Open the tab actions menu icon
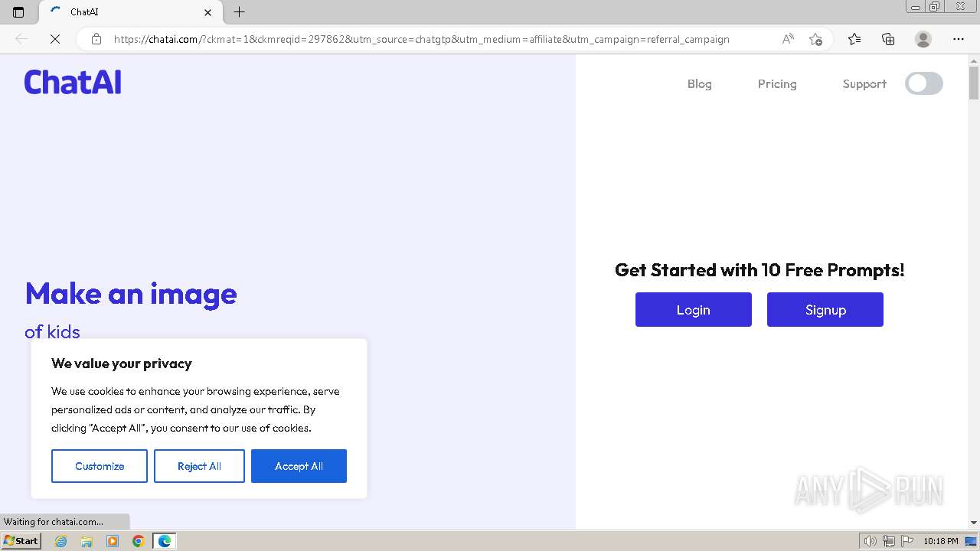Viewport: 980px width, 551px height. pos(18,12)
